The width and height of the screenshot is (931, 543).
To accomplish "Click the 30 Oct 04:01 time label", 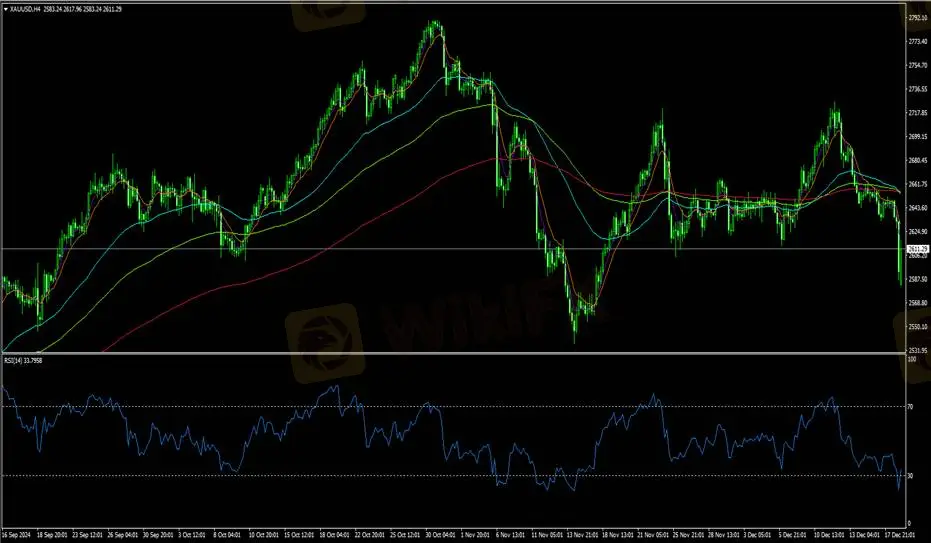I will click(441, 535).
